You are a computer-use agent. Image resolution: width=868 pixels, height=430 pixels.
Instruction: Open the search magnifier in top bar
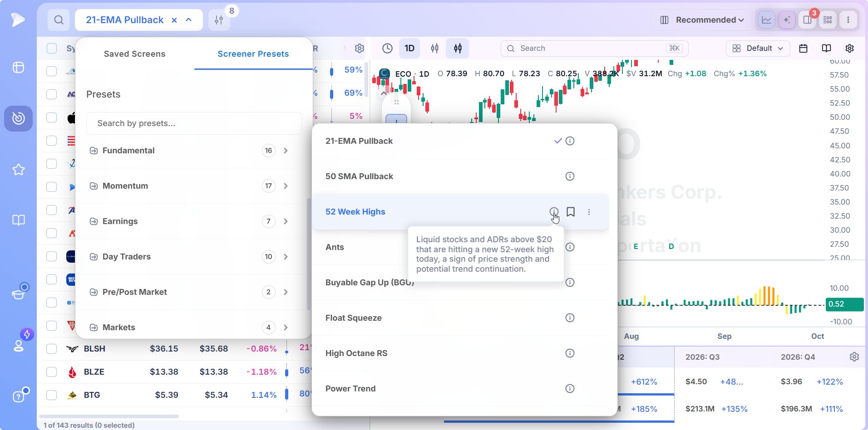pyautogui.click(x=59, y=20)
